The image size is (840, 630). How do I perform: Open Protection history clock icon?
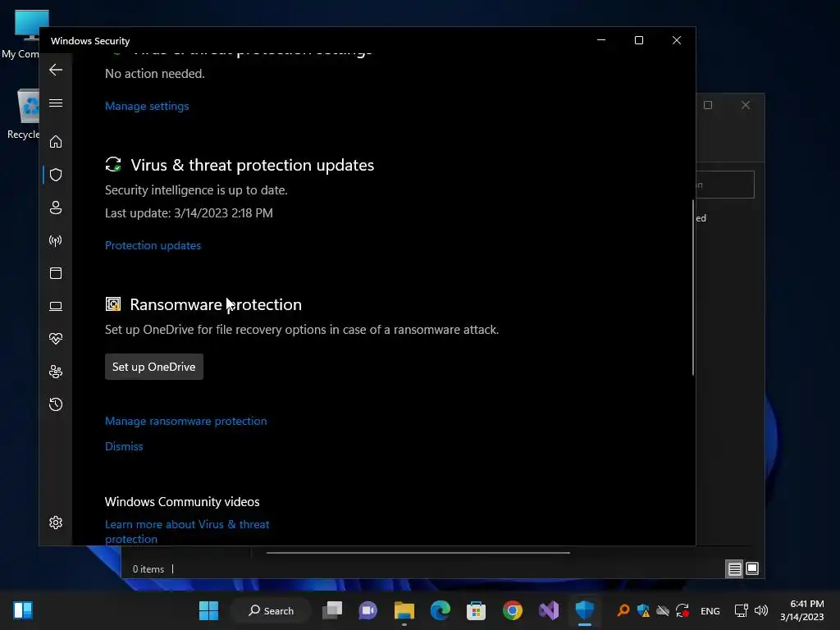click(x=56, y=404)
